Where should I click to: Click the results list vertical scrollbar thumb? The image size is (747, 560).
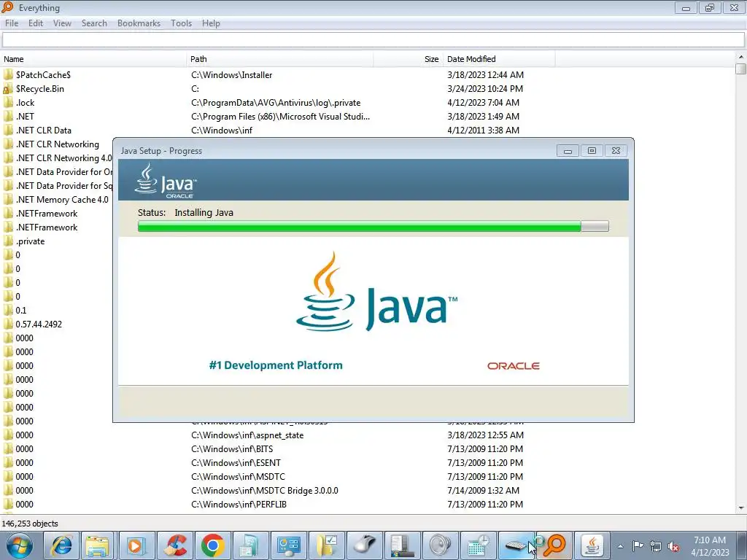point(741,69)
